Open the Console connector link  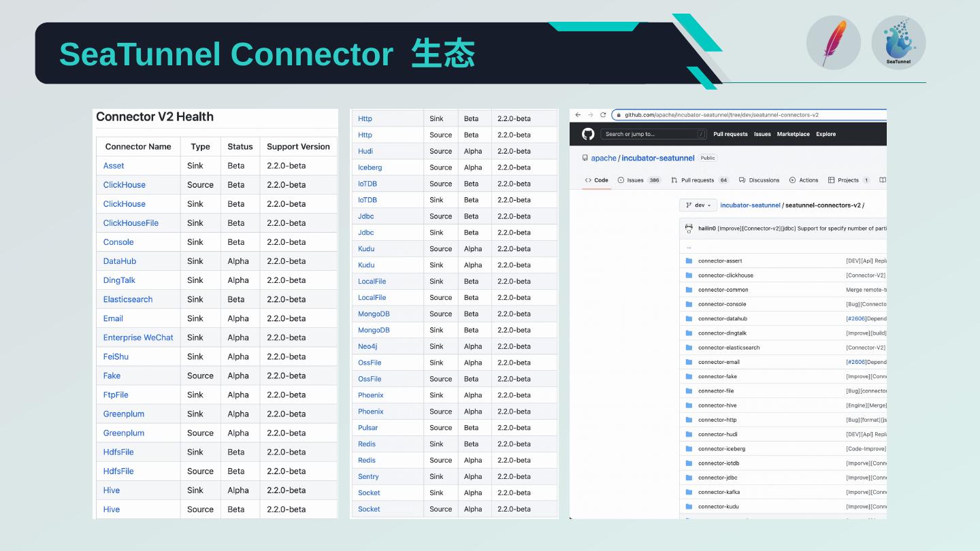[x=118, y=241]
